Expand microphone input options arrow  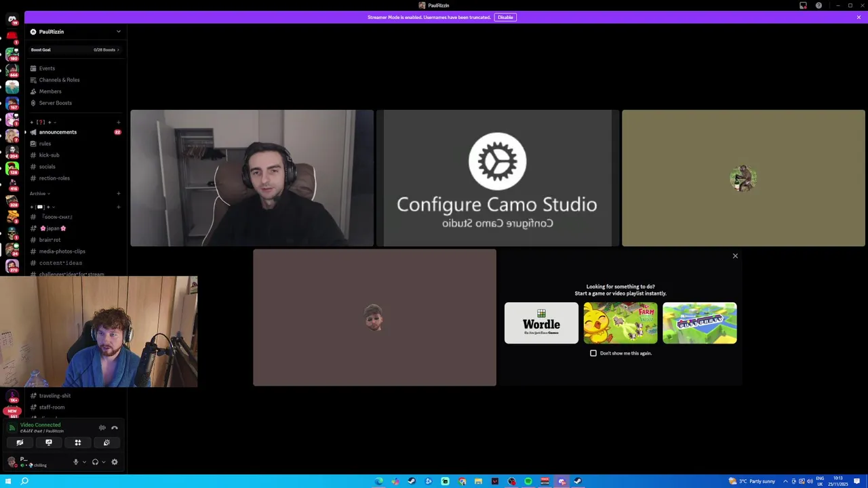click(84, 462)
